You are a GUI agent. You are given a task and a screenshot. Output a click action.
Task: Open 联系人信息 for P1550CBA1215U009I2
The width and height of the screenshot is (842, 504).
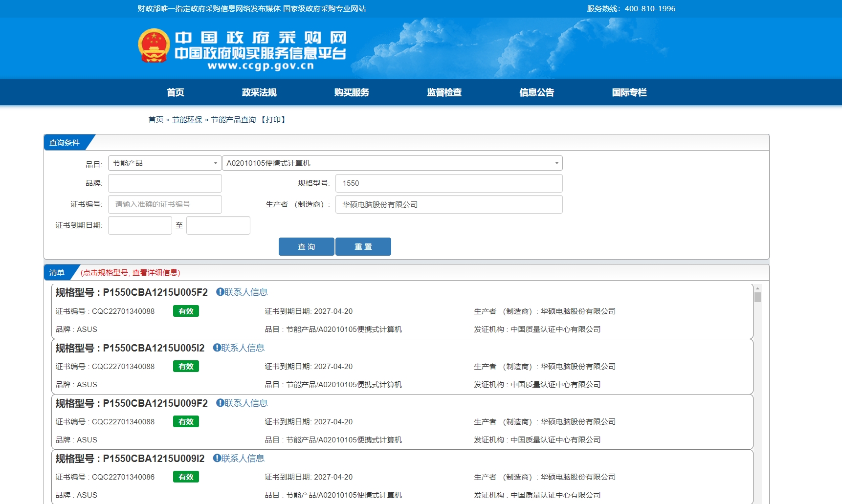(243, 458)
